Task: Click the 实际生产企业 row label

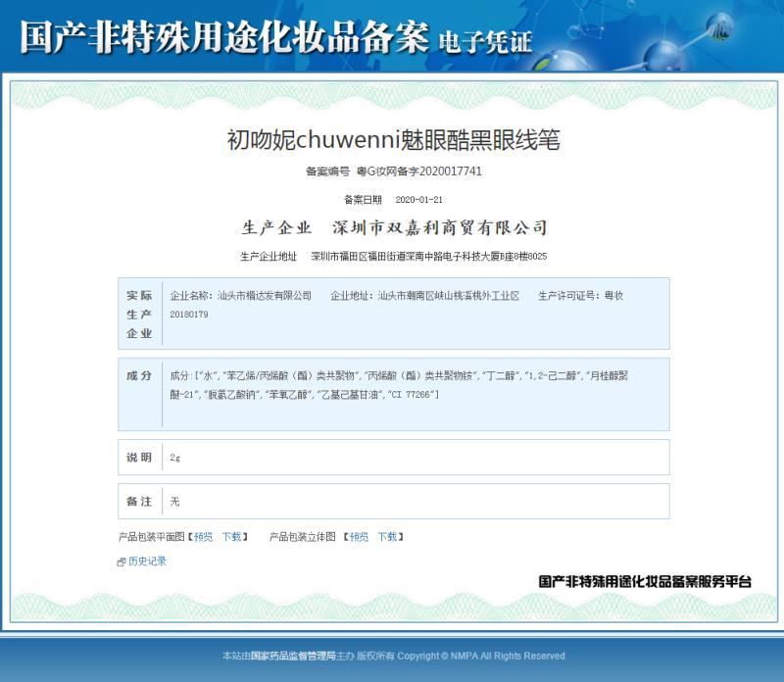Action: pos(139,314)
